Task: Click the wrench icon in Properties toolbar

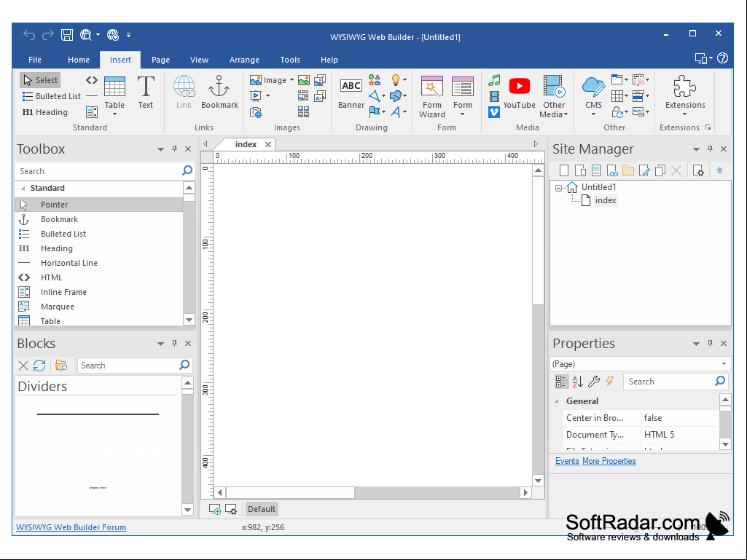Action: (x=594, y=382)
